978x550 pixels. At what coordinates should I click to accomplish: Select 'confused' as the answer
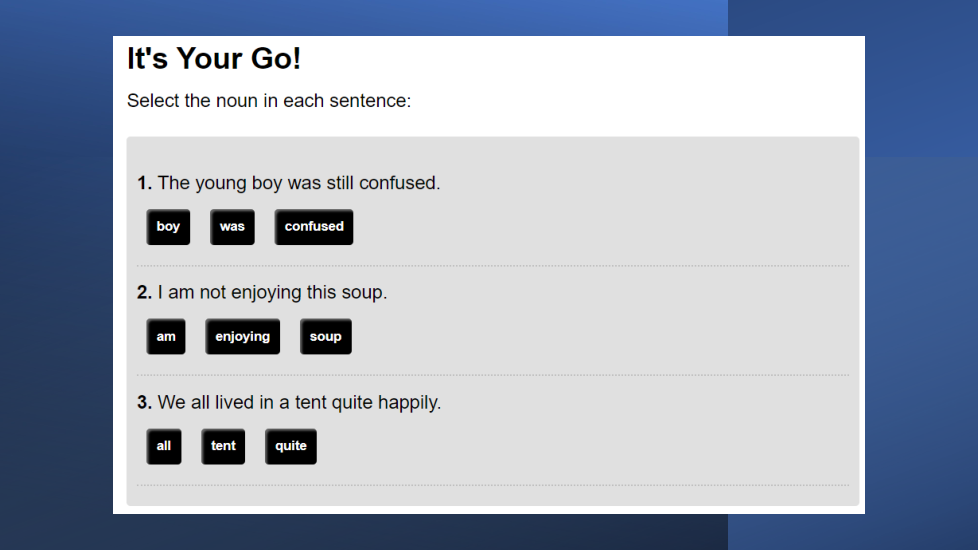(314, 227)
